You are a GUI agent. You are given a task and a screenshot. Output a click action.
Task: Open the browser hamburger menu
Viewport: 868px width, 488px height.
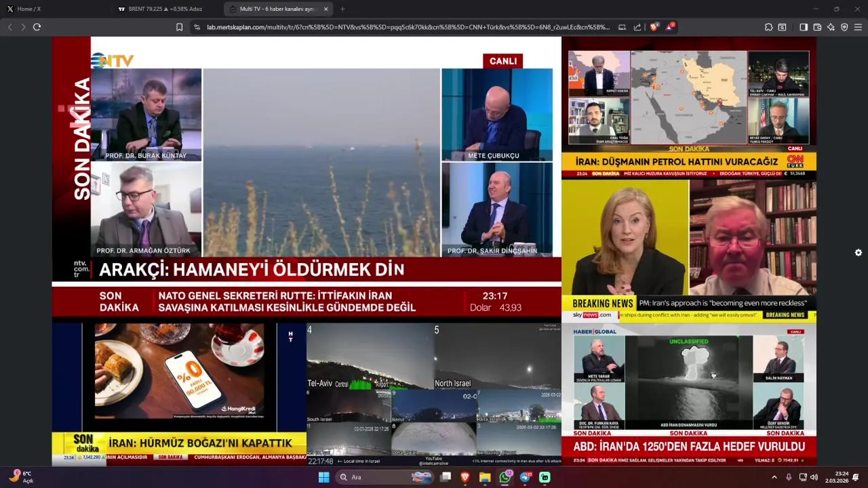tap(858, 27)
